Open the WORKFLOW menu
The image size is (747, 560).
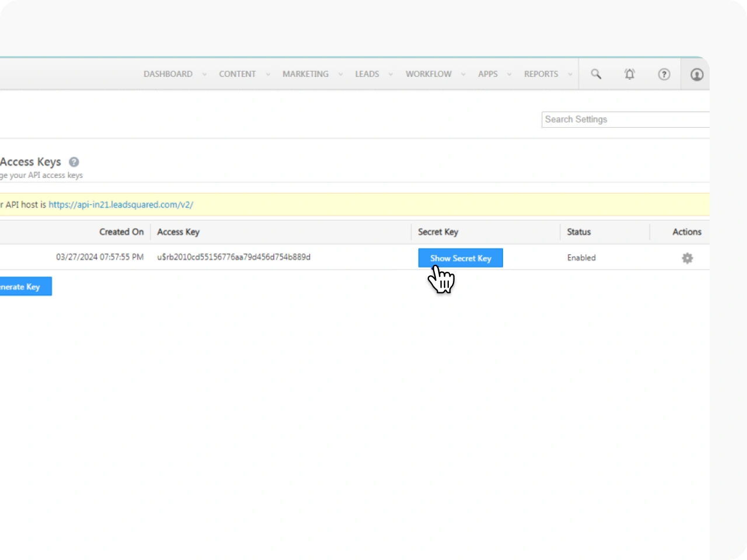pos(428,74)
